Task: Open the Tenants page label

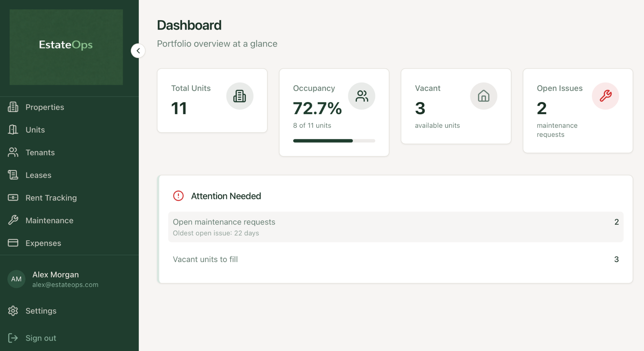Action: tap(40, 152)
